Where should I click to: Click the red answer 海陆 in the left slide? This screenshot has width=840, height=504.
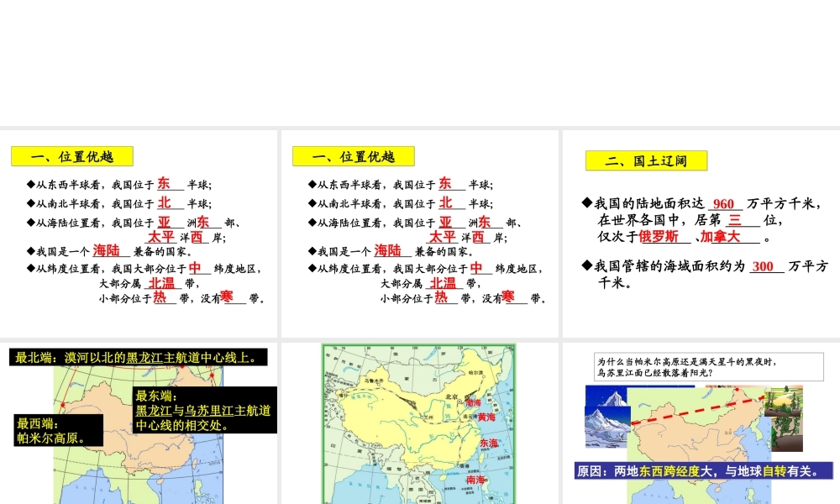[x=106, y=250]
